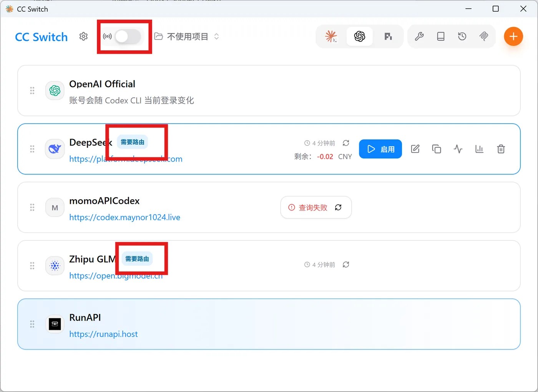Select the RunAPI provider name

coord(85,318)
